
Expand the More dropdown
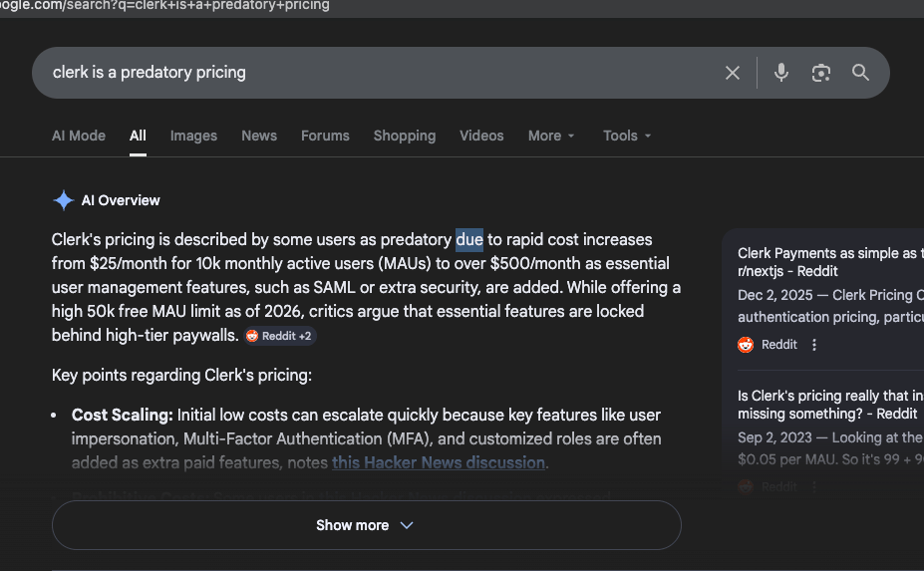pos(551,136)
